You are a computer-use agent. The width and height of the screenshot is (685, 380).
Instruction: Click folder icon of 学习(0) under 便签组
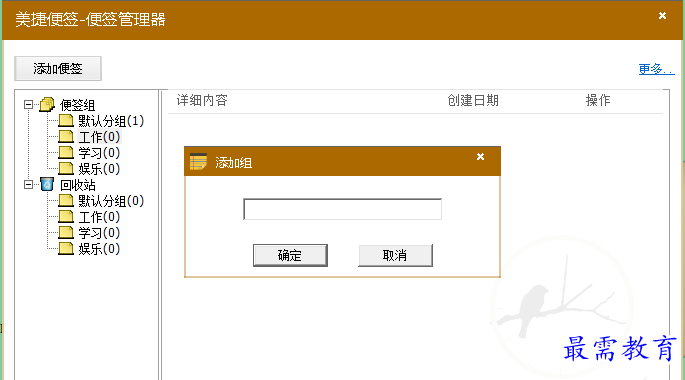[x=66, y=152]
